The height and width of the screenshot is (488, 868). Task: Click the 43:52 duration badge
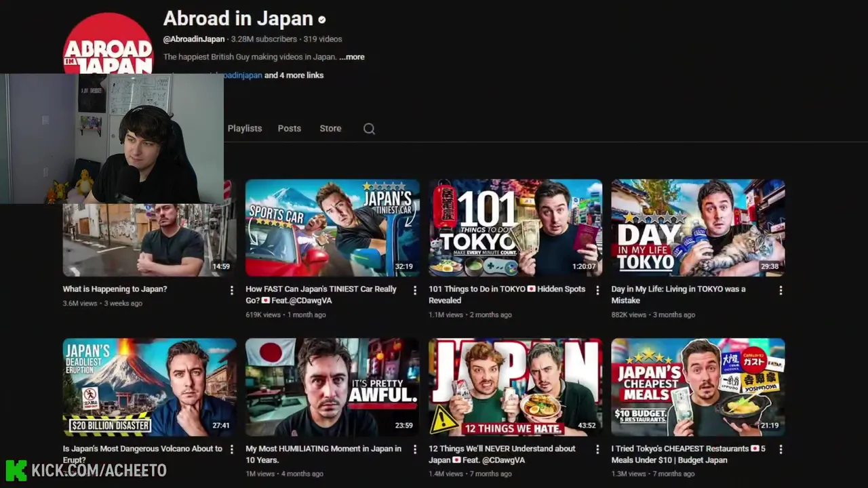pos(587,426)
